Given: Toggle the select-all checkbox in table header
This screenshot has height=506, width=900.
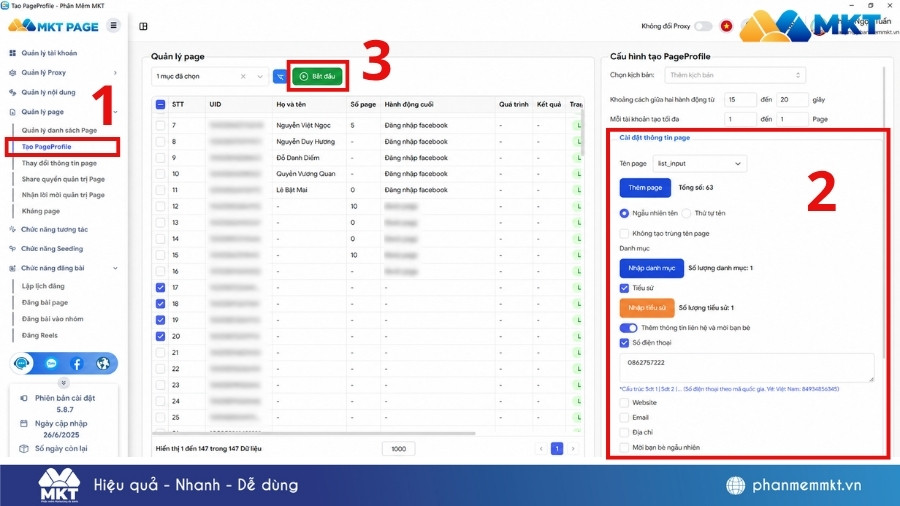Looking at the screenshot, I should (161, 104).
